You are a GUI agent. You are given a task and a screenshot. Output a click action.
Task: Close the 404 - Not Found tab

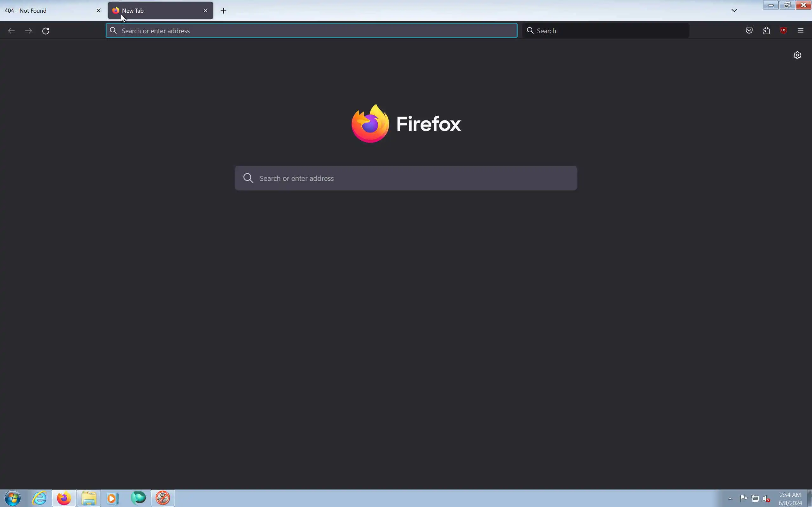pyautogui.click(x=99, y=11)
